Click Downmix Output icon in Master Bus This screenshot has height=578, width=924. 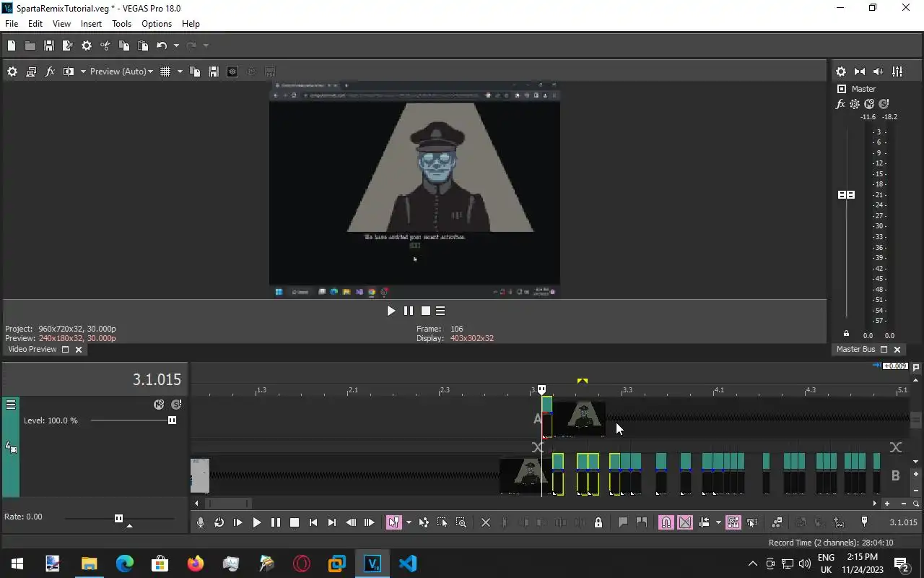pyautogui.click(x=860, y=72)
